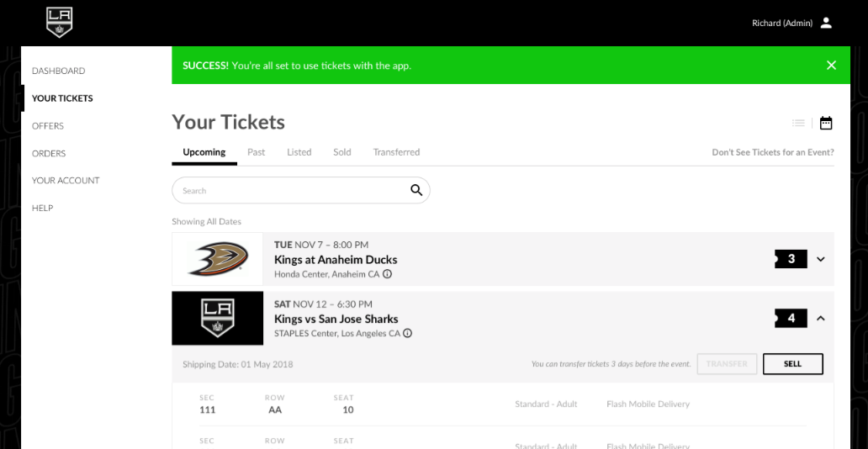Show Honda Center venue info

point(387,274)
